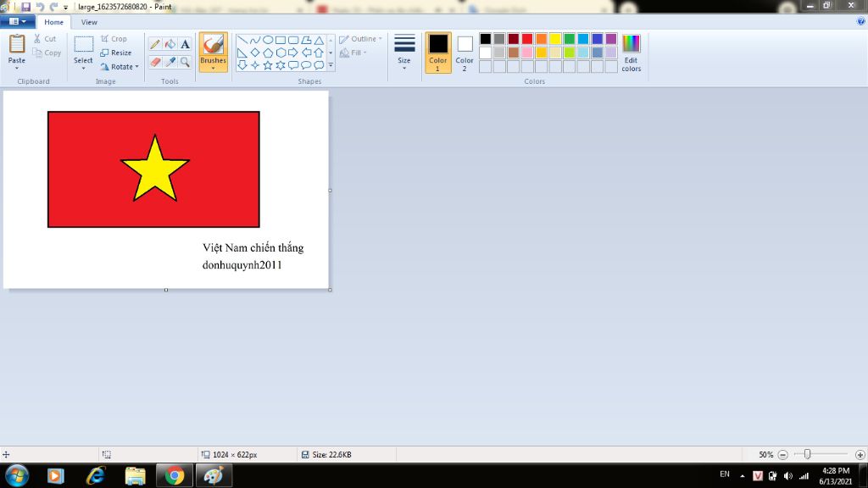Choose the Polygon shape

306,40
